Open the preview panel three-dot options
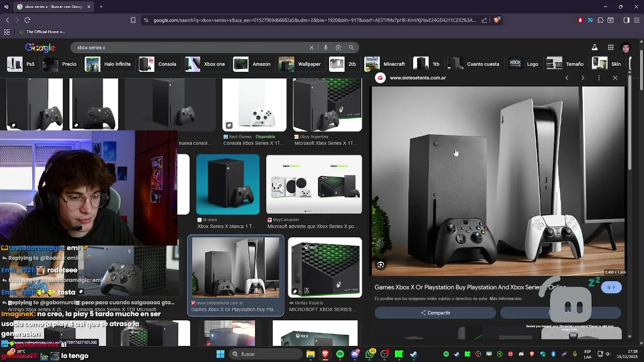This screenshot has height=362, width=644. pyautogui.click(x=599, y=78)
